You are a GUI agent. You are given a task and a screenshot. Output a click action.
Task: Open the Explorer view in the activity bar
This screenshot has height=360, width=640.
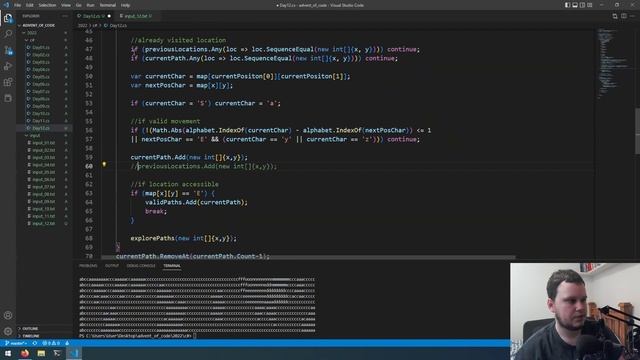[x=8, y=18]
